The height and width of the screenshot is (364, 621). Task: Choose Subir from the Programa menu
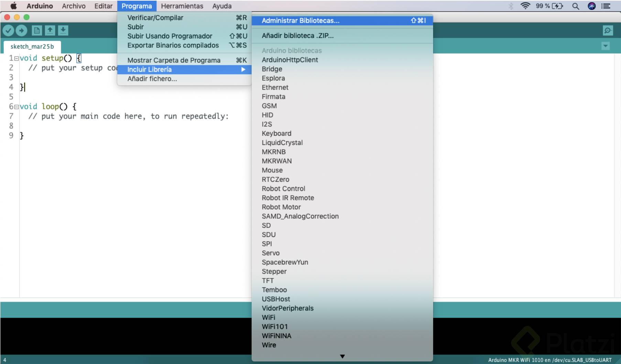(x=184, y=27)
